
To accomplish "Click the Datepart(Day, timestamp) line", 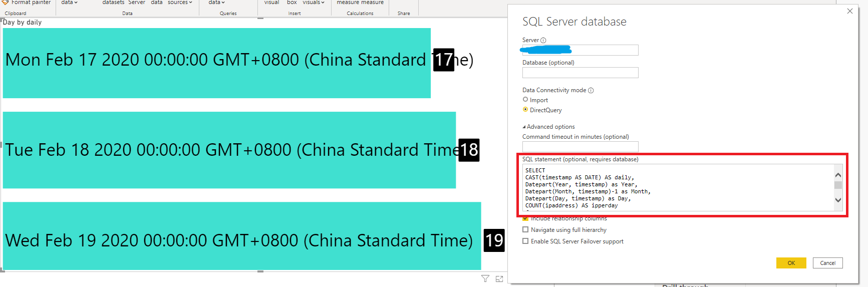I will 578,198.
